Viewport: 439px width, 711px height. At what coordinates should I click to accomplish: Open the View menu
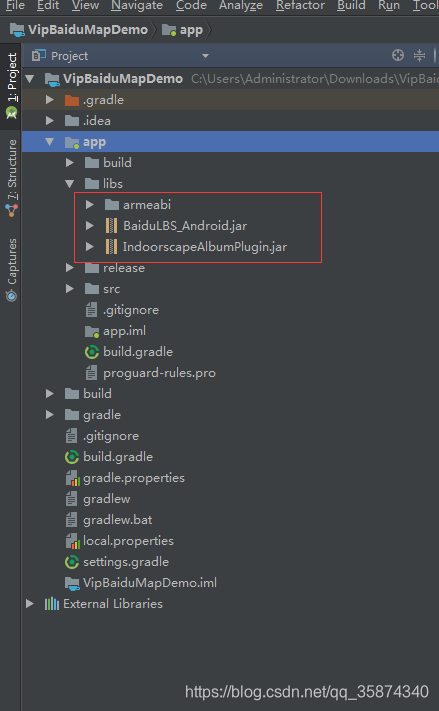85,5
